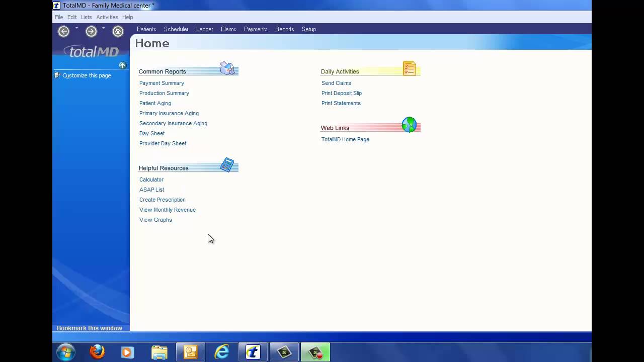Open the Scheduler navigation menu
This screenshot has width=644, height=362.
176,29
